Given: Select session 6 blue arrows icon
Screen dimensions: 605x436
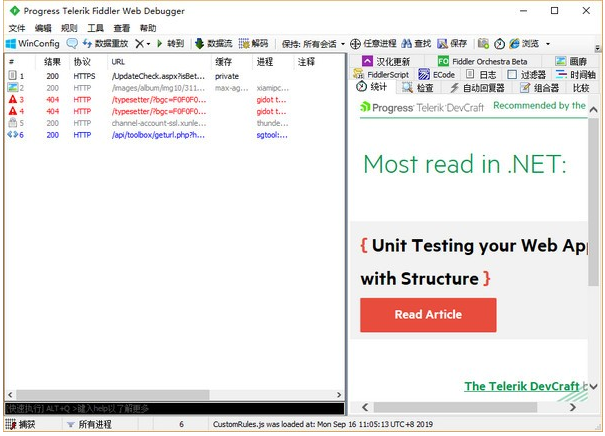Looking at the screenshot, I should click(12, 135).
